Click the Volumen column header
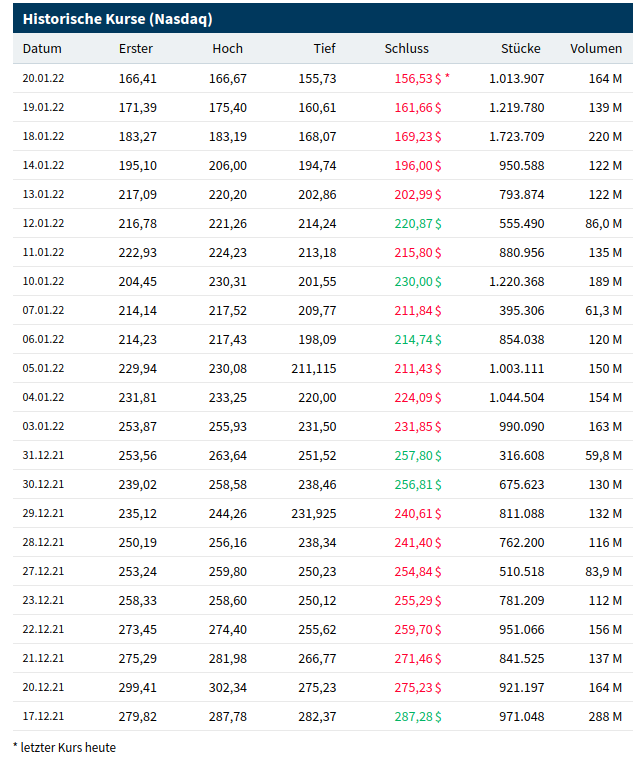Viewport: 644px width, 768px height. [x=595, y=49]
